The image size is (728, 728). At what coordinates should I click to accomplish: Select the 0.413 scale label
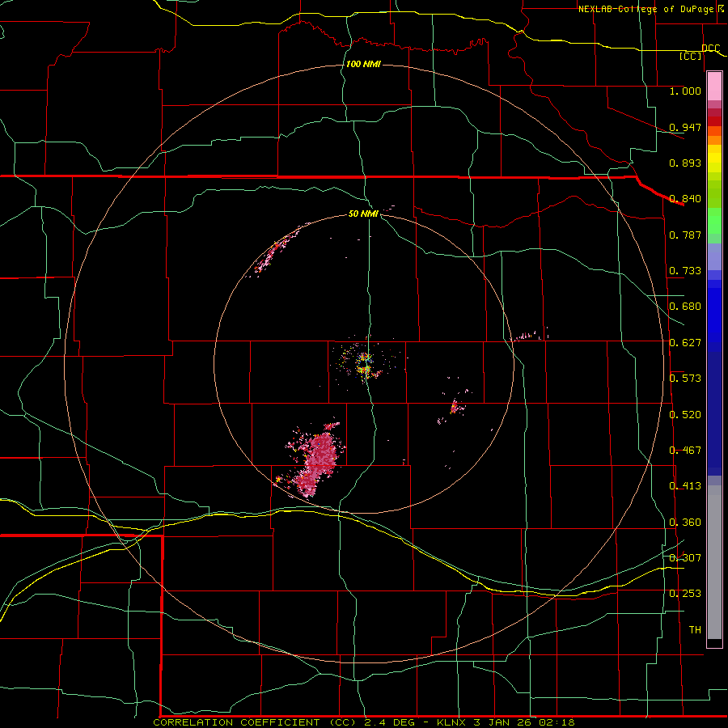[685, 486]
